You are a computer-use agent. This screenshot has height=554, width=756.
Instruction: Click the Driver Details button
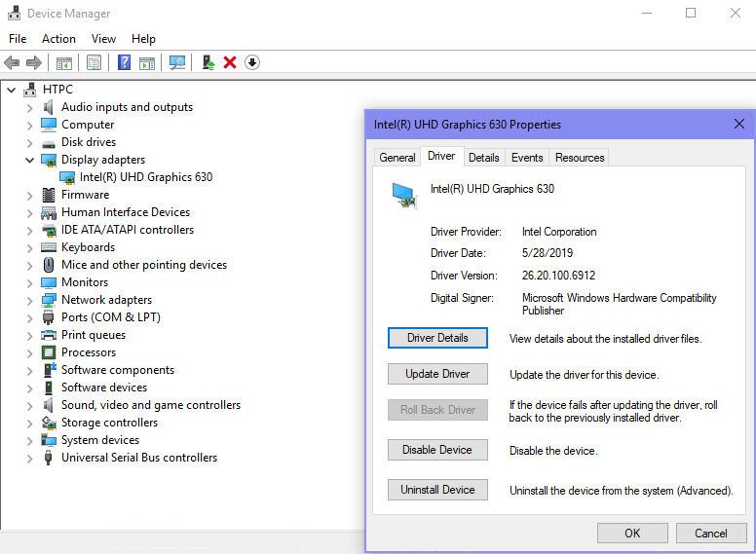tap(437, 338)
